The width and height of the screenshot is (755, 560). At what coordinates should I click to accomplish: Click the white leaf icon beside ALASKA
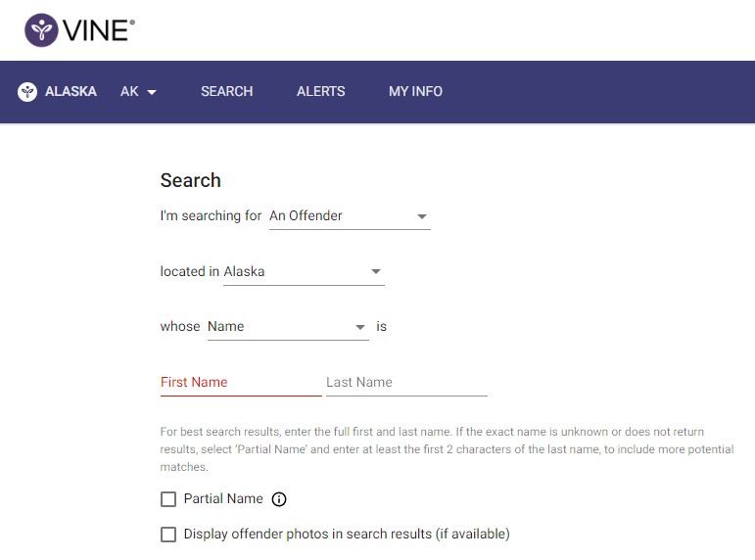27,92
